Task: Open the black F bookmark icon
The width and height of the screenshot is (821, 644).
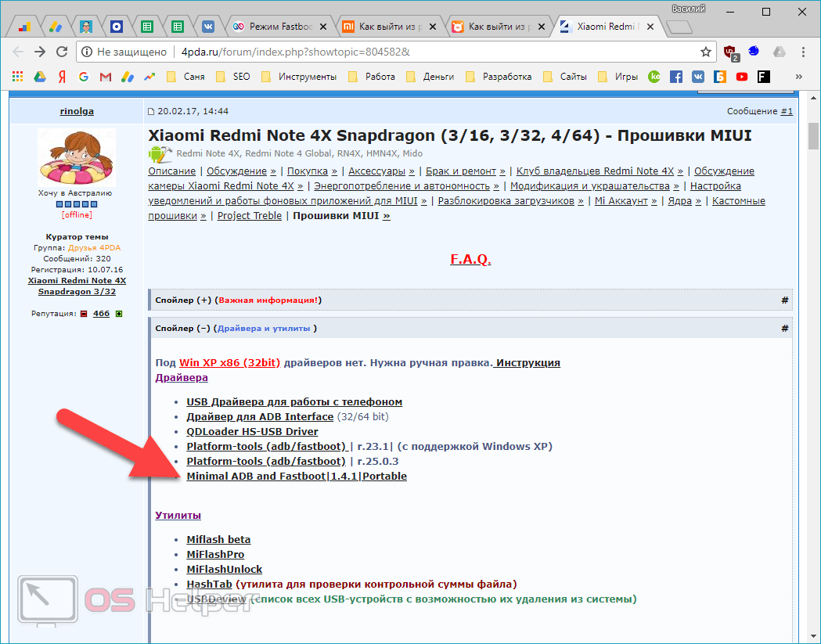Action: (764, 77)
